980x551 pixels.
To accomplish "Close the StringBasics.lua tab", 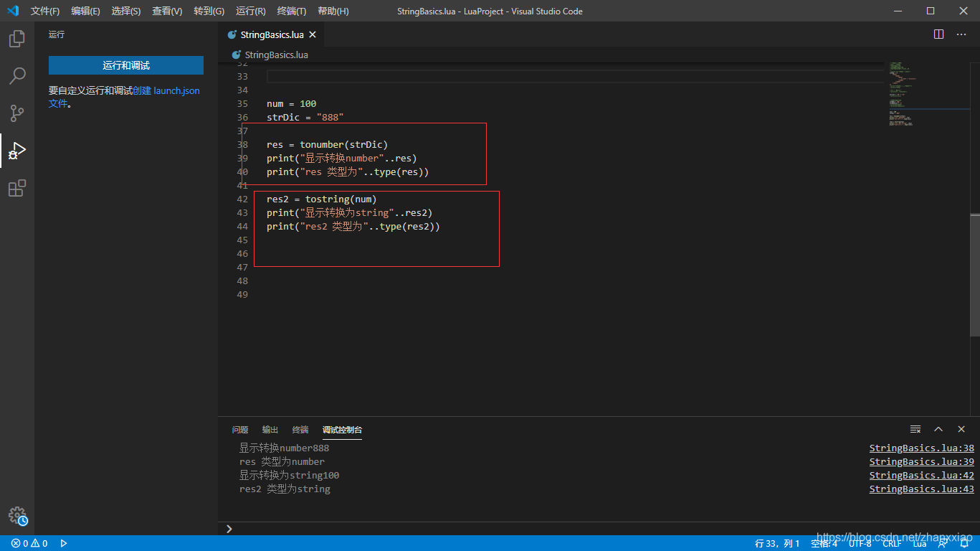I will coord(313,34).
